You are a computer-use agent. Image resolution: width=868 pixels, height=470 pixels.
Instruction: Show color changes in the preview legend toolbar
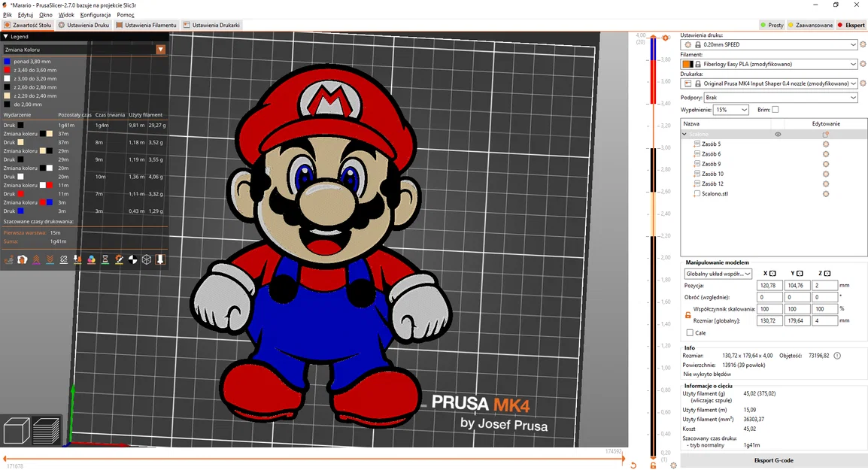[x=92, y=259]
